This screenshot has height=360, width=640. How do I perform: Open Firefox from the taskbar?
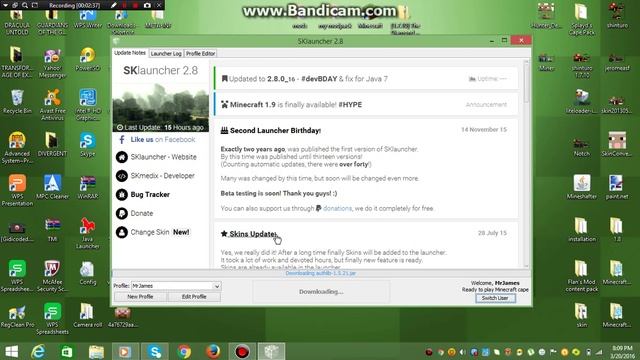(x=213, y=351)
